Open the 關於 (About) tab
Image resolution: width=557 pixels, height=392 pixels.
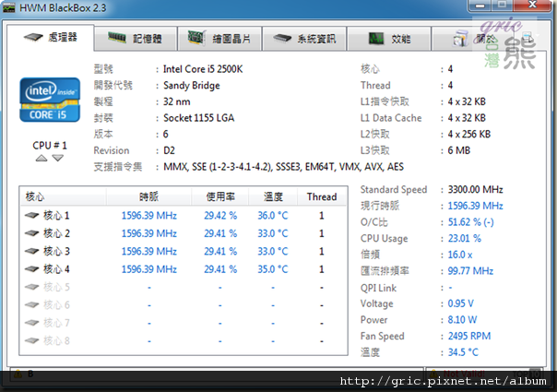click(x=472, y=39)
